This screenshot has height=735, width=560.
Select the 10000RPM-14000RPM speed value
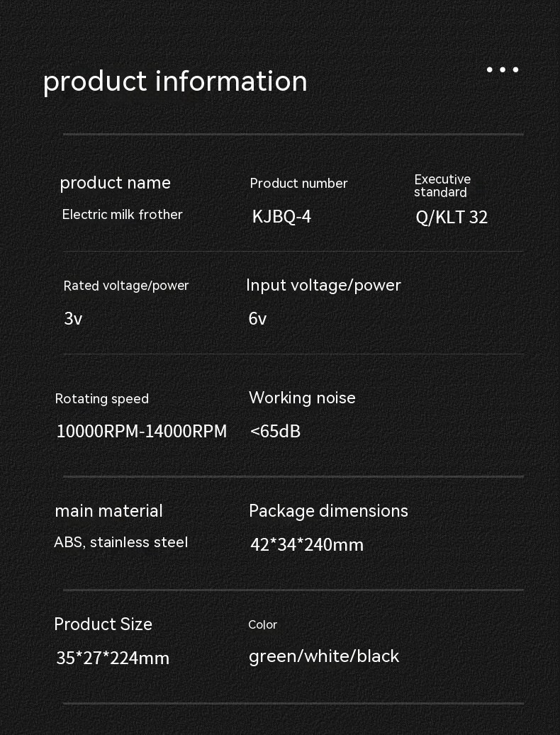tap(142, 432)
